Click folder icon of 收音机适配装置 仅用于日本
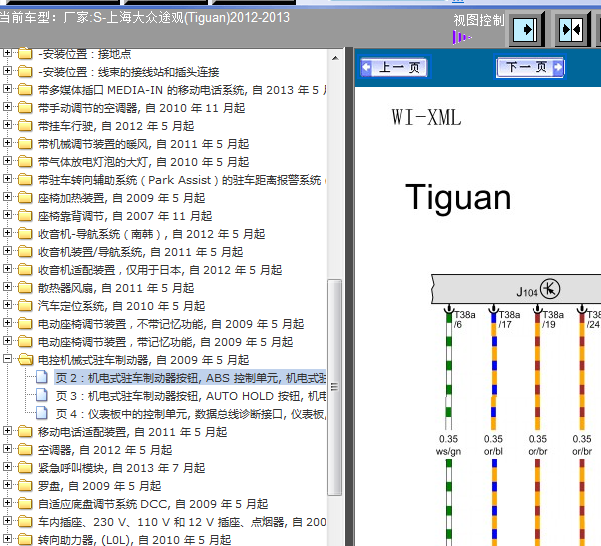 [x=25, y=270]
